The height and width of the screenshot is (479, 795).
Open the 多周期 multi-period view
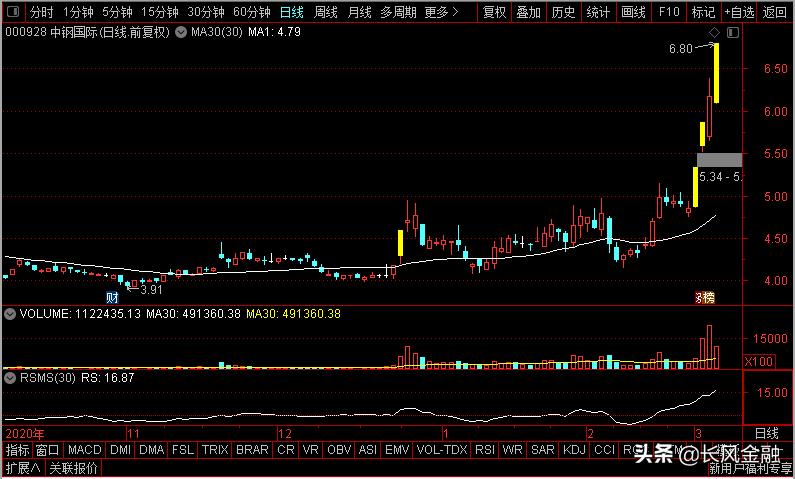coord(398,12)
